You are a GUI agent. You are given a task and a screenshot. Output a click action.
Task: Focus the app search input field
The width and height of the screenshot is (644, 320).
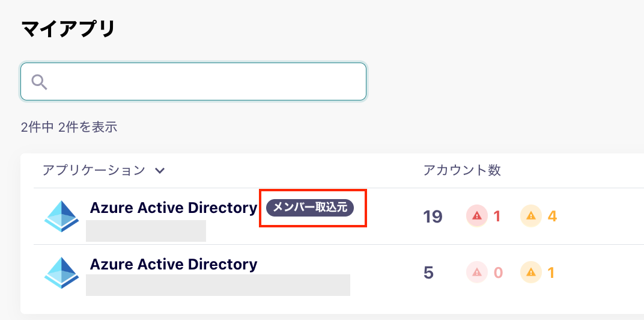(x=193, y=81)
